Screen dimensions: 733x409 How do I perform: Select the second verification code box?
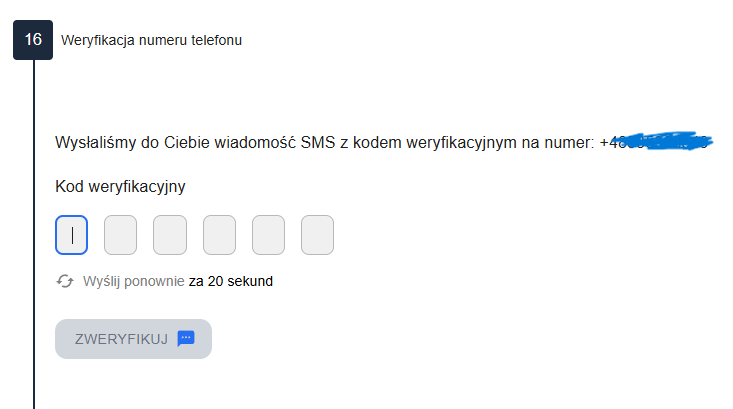(120, 235)
